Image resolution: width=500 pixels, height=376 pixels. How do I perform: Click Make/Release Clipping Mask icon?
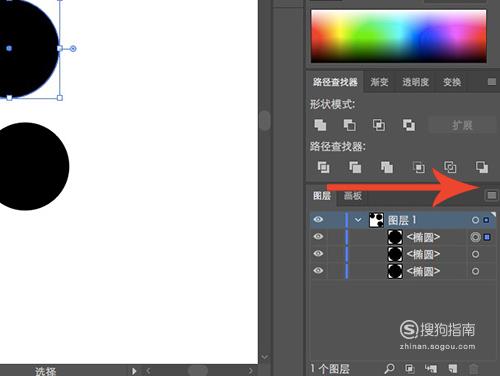(410, 368)
